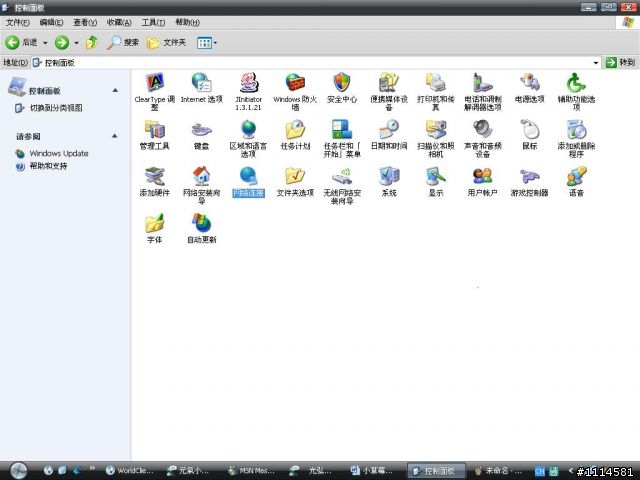
Task: Click the CH language indicator in tray
Action: pyautogui.click(x=540, y=471)
